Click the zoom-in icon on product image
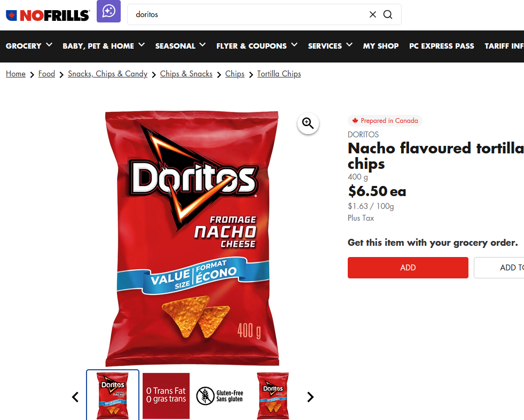Image resolution: width=524 pixels, height=420 pixels. 308,123
